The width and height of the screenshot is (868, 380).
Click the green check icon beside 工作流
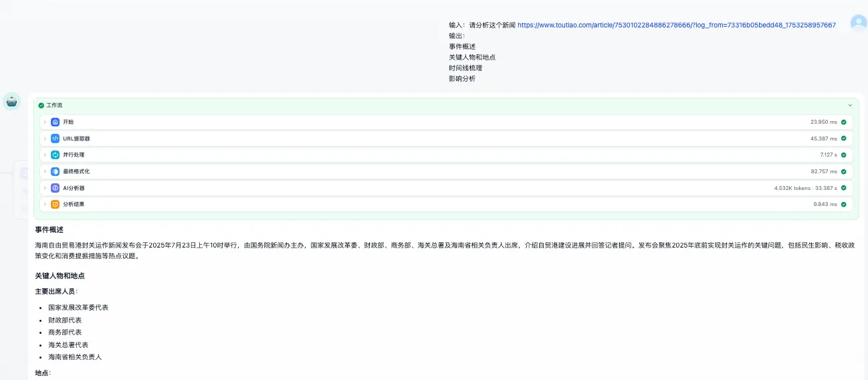tap(41, 105)
